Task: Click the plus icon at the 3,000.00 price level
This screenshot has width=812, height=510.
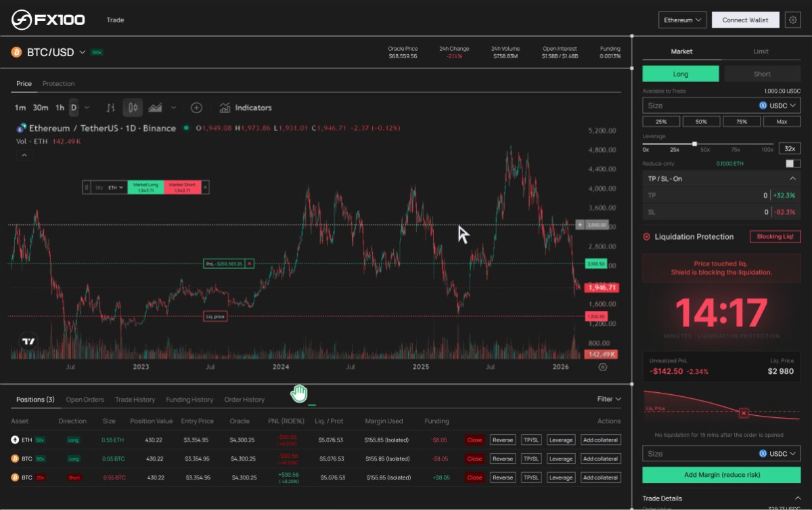Action: pos(580,224)
